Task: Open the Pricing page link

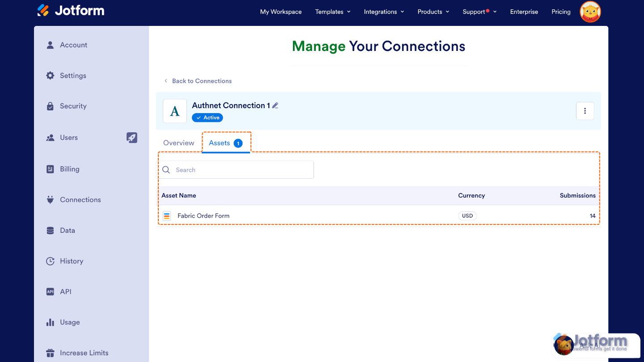Action: 561,12
